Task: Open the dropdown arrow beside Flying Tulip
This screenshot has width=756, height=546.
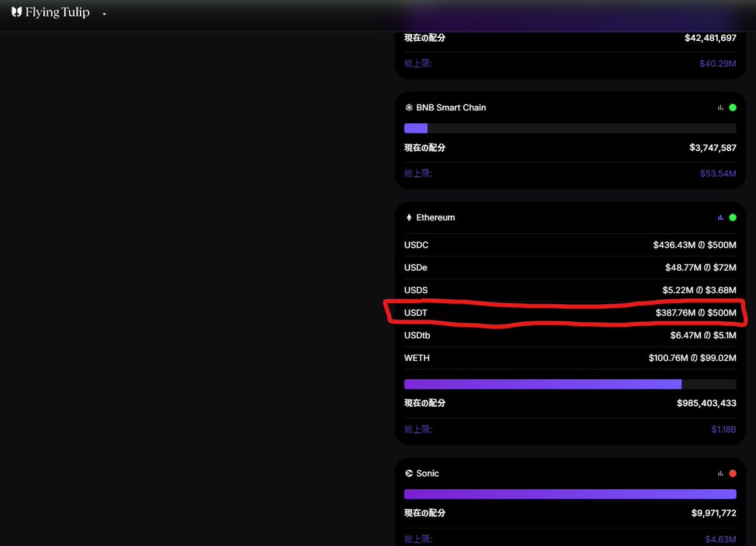Action: [x=105, y=14]
